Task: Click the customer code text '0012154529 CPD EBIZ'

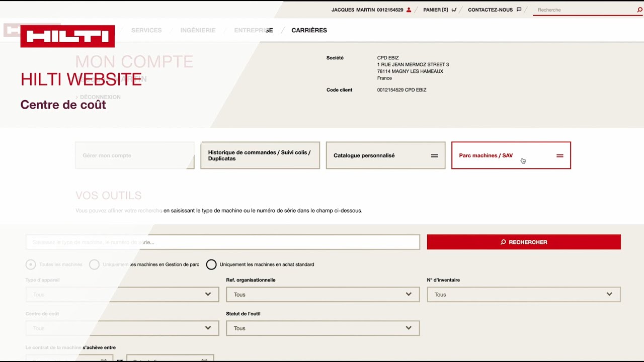Action: (401, 90)
